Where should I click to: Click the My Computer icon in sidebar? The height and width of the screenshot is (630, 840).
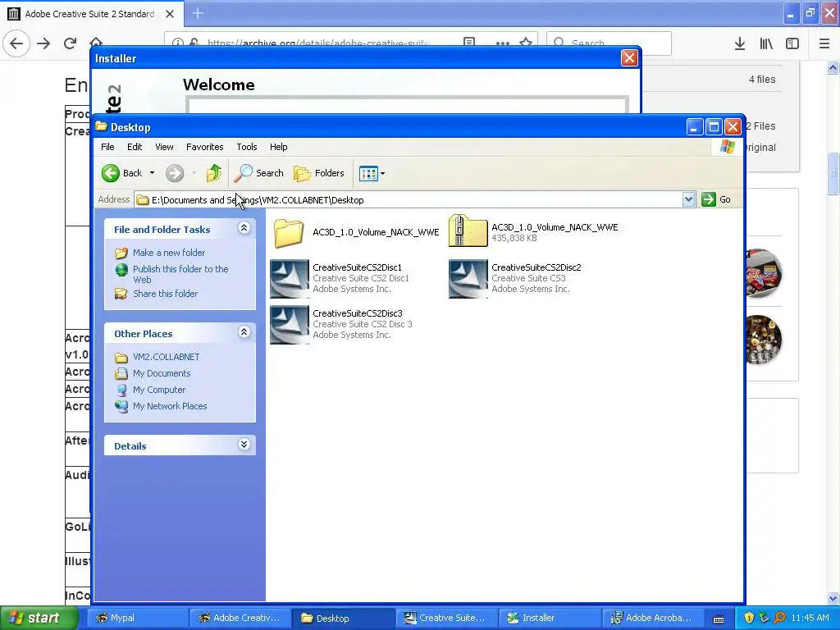click(121, 390)
